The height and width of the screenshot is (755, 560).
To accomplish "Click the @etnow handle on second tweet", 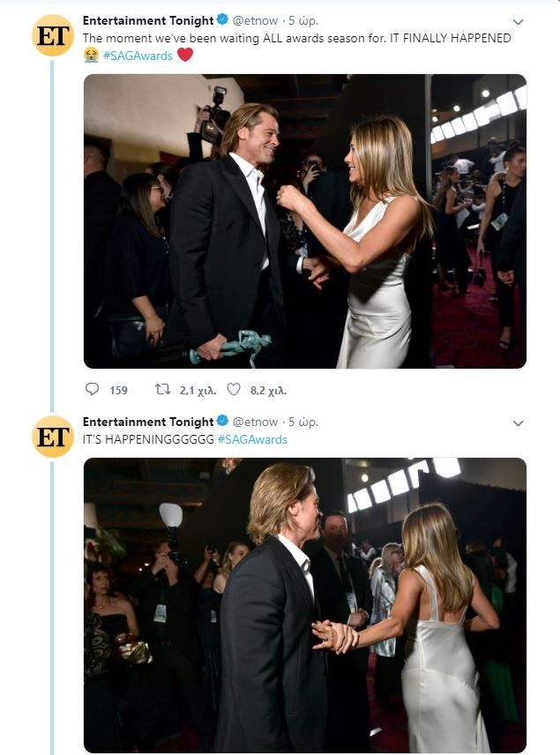I will point(256,422).
